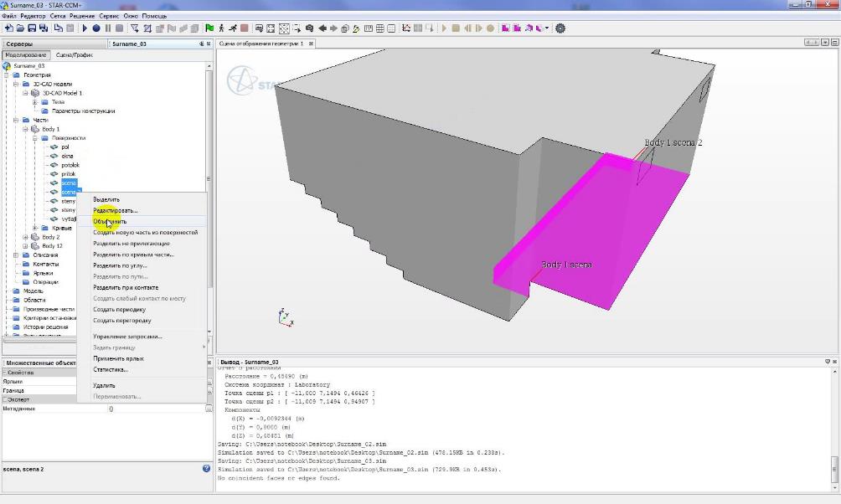841x504 pixels.
Task: Expand the Кривые folder node
Action: (35, 228)
